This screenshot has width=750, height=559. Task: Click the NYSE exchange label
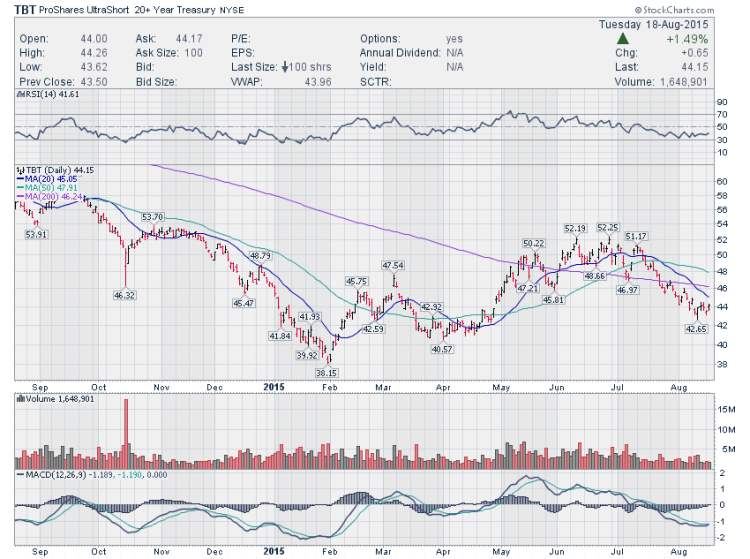[232, 10]
